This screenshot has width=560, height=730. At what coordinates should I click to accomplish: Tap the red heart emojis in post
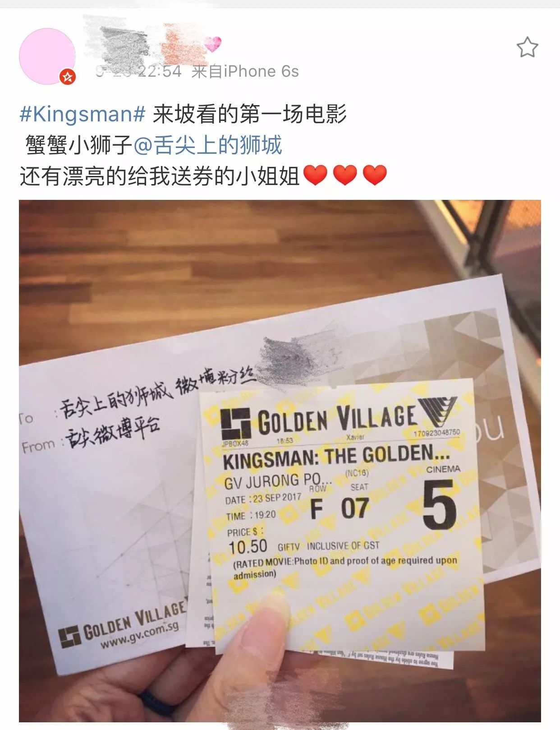point(345,176)
